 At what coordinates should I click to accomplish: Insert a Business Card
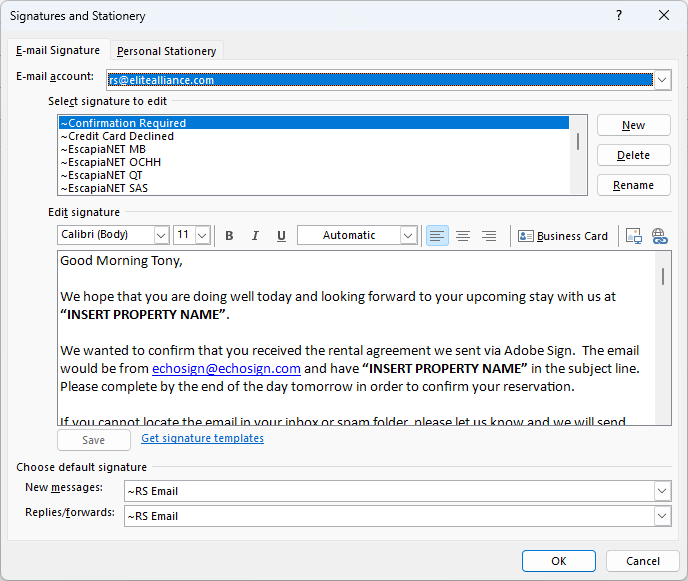click(563, 236)
